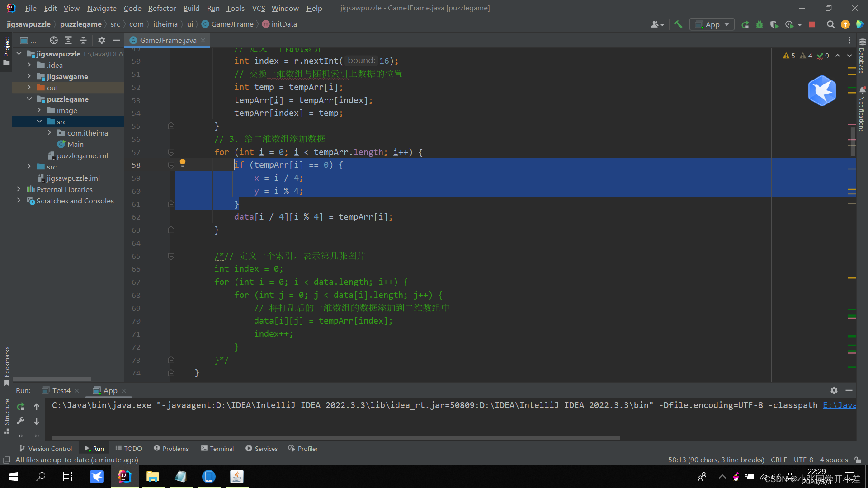This screenshot has height=488, width=868.
Task: Click the Build project hammer icon
Action: [678, 24]
